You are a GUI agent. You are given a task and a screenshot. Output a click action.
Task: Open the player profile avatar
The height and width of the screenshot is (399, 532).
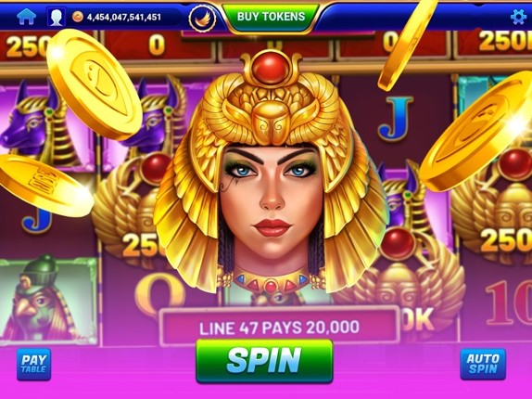tap(57, 17)
